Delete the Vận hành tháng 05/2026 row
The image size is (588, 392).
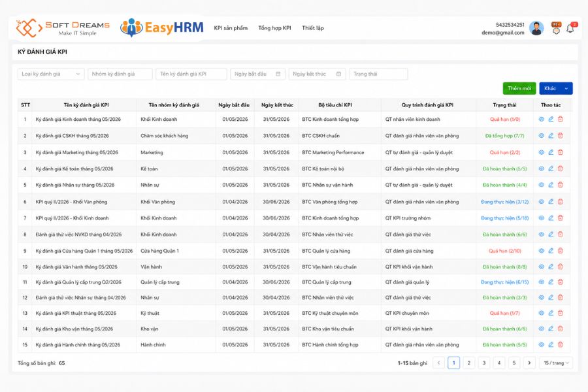pos(561,267)
